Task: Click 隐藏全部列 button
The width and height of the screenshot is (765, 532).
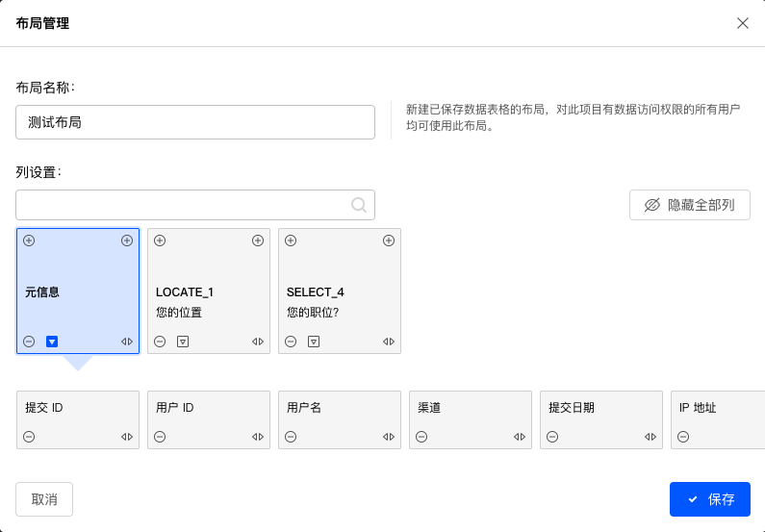Action: pyautogui.click(x=689, y=205)
